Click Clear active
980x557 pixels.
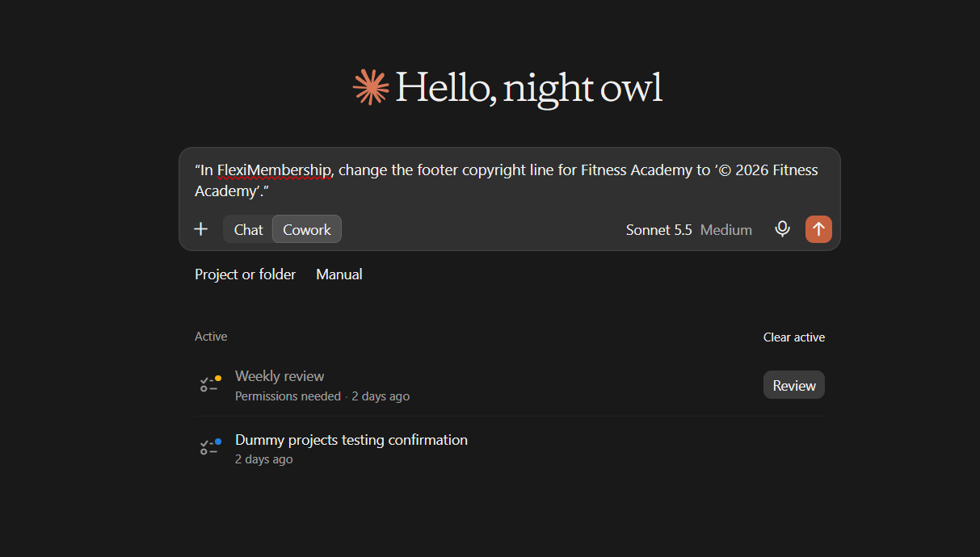[x=794, y=337]
